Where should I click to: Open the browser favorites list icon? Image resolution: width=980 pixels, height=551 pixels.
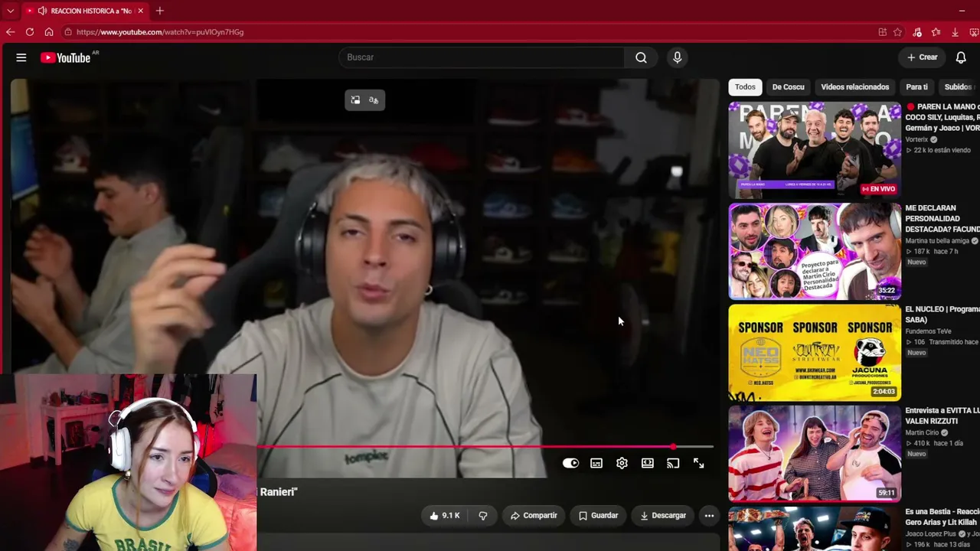936,32
